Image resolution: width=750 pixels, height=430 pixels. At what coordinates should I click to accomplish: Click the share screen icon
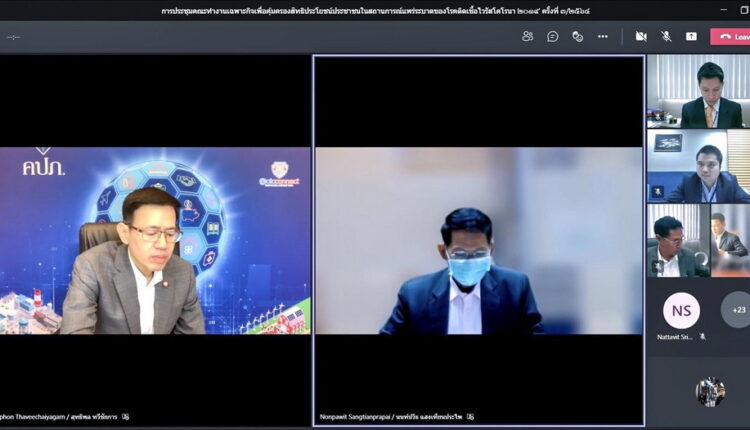click(x=691, y=36)
